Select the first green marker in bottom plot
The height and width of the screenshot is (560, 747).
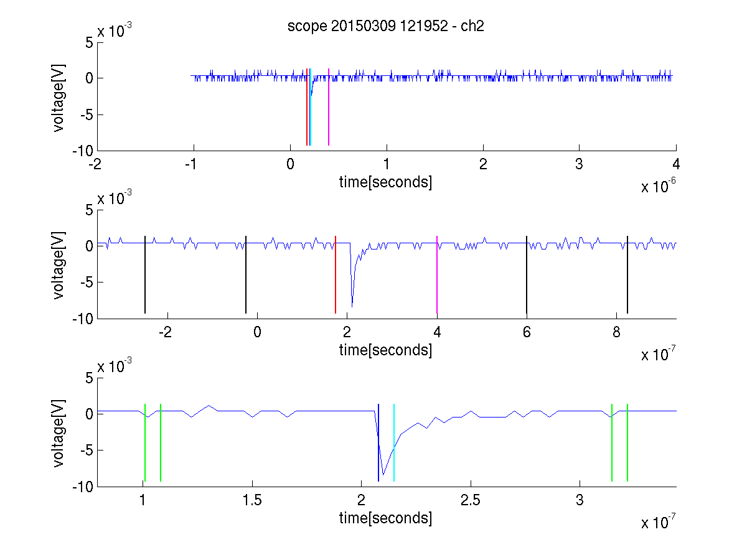coord(145,442)
